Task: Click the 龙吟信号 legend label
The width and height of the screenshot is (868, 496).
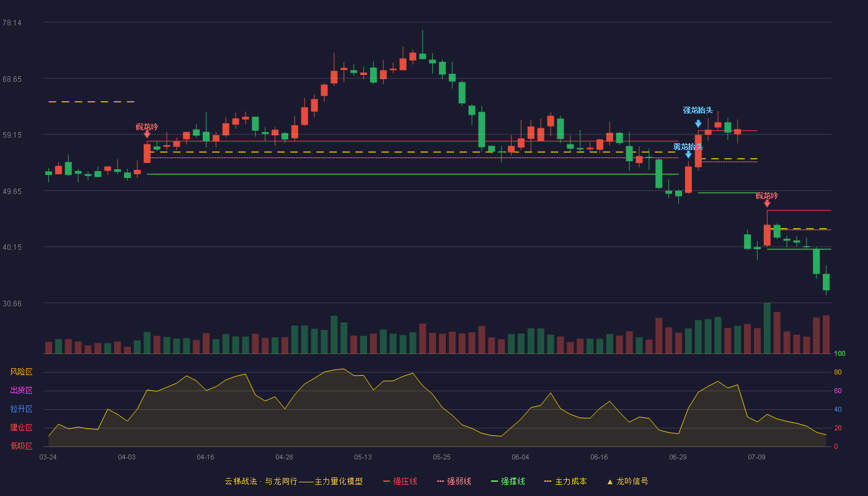Action: click(x=632, y=481)
